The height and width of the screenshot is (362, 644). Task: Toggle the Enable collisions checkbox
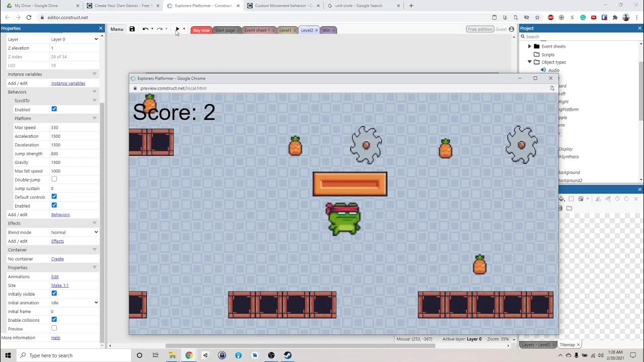tap(54, 319)
